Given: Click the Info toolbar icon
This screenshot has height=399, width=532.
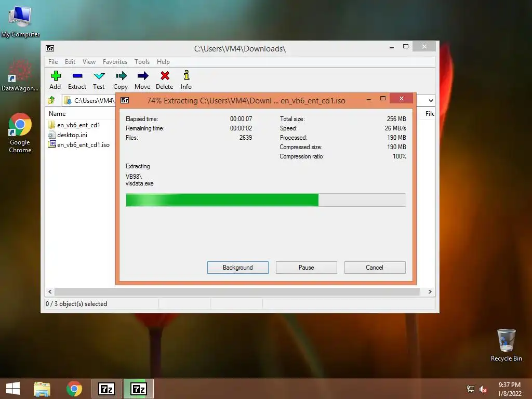Looking at the screenshot, I should 187,75.
